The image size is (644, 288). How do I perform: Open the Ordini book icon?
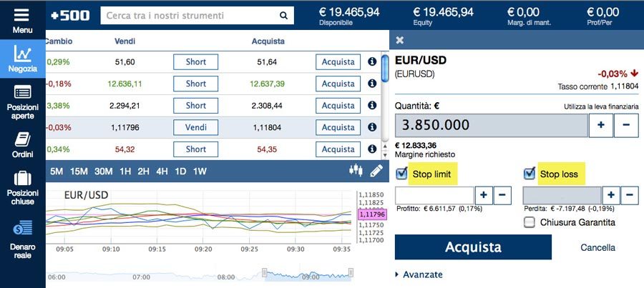[23, 139]
